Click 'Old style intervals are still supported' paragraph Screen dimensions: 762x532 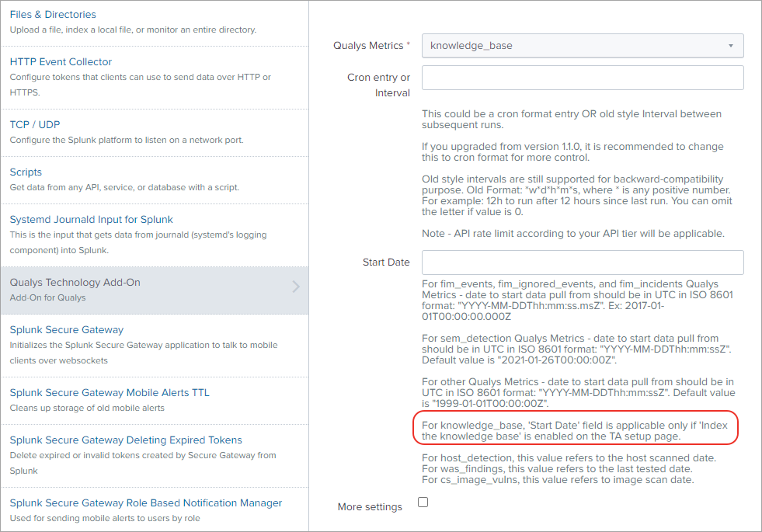[x=577, y=196]
